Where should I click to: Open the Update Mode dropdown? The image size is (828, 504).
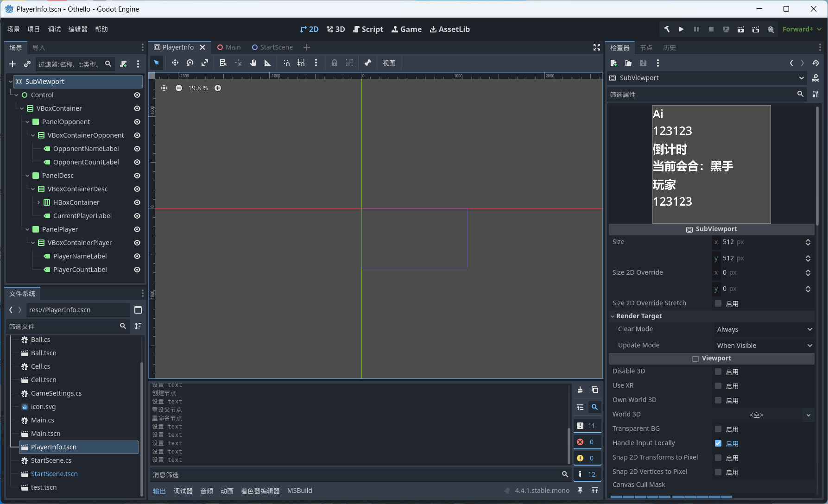point(764,346)
